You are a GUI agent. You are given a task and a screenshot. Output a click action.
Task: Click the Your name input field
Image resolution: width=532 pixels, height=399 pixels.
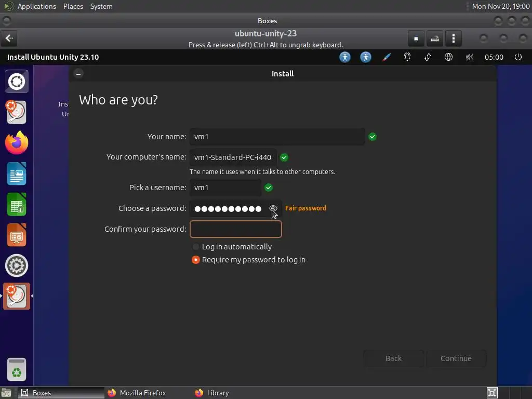pyautogui.click(x=277, y=137)
